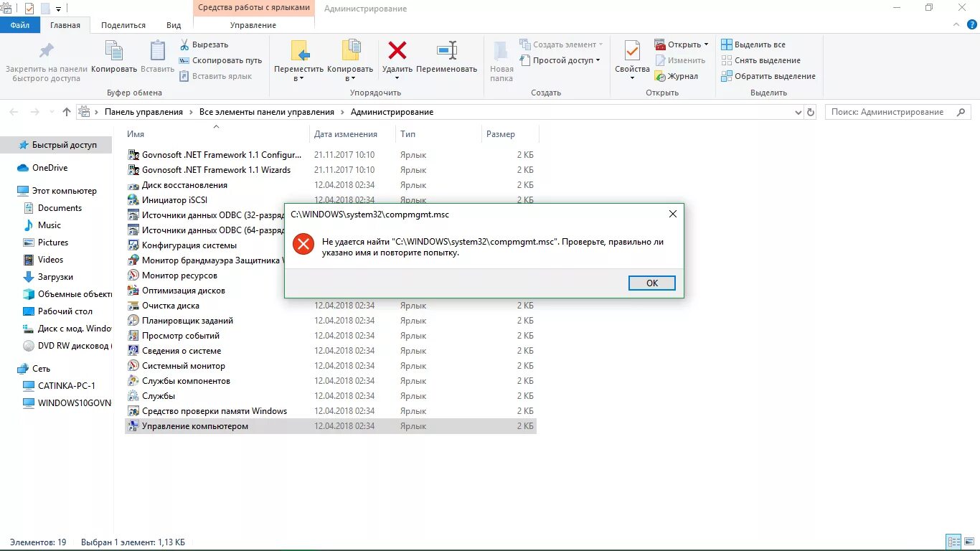This screenshot has width=980, height=551.
Task: Select CATINKA-PC-1 network computer
Action: coord(66,386)
